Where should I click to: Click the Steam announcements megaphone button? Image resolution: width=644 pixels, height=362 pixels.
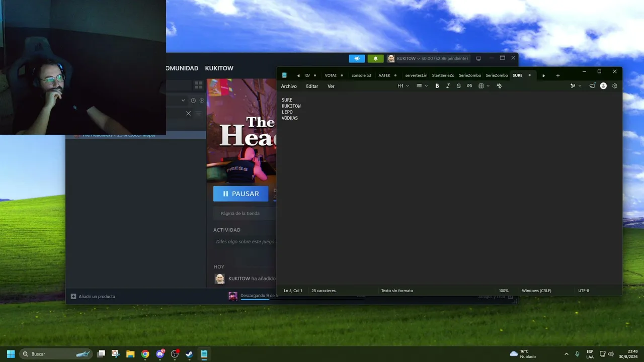[x=357, y=58]
